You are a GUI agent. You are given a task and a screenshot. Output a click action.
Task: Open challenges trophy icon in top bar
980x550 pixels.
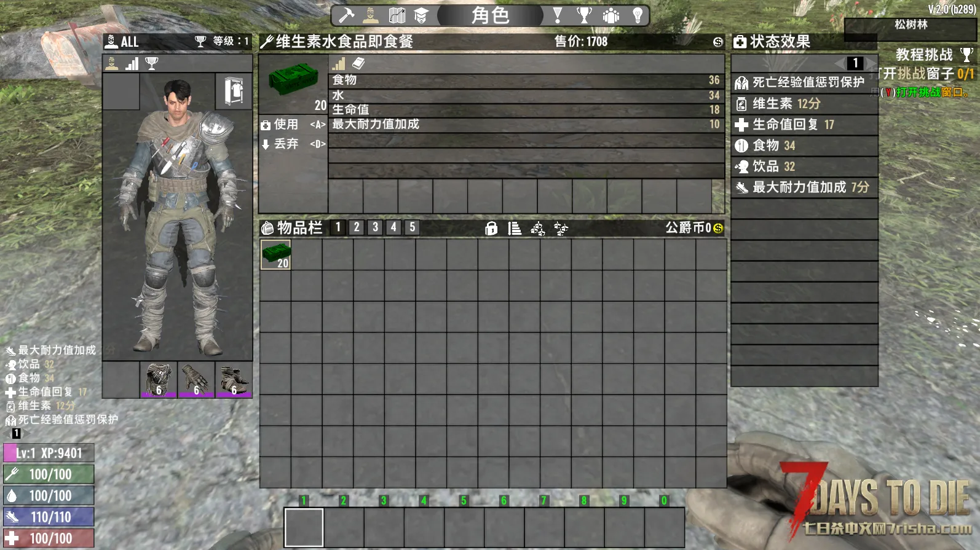tap(584, 15)
